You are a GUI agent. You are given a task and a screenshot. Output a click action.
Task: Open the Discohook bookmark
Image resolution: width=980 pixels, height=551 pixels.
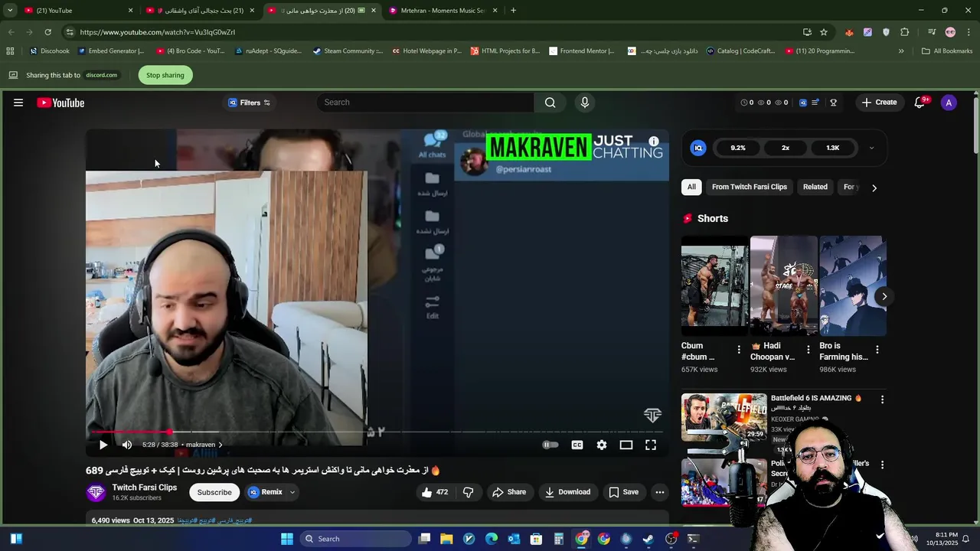point(49,51)
